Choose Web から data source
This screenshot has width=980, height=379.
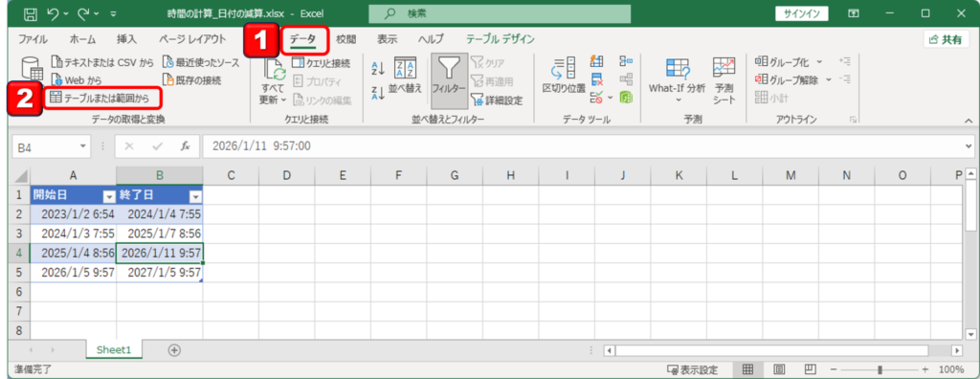[76, 80]
